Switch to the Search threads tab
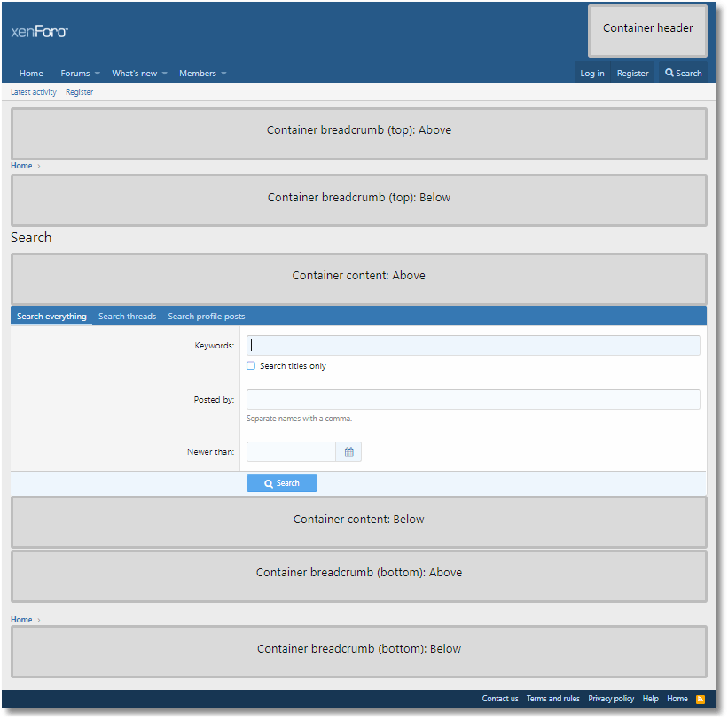This screenshot has width=728, height=720. tap(127, 317)
